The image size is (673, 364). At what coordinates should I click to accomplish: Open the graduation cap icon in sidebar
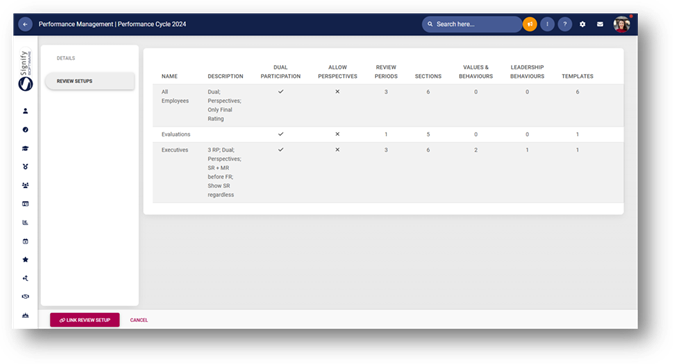[x=25, y=149]
